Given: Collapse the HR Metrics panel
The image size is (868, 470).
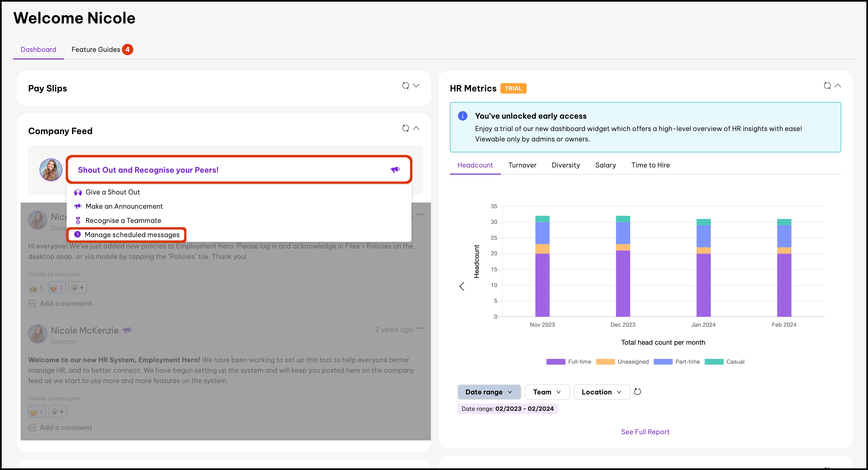Looking at the screenshot, I should (838, 86).
